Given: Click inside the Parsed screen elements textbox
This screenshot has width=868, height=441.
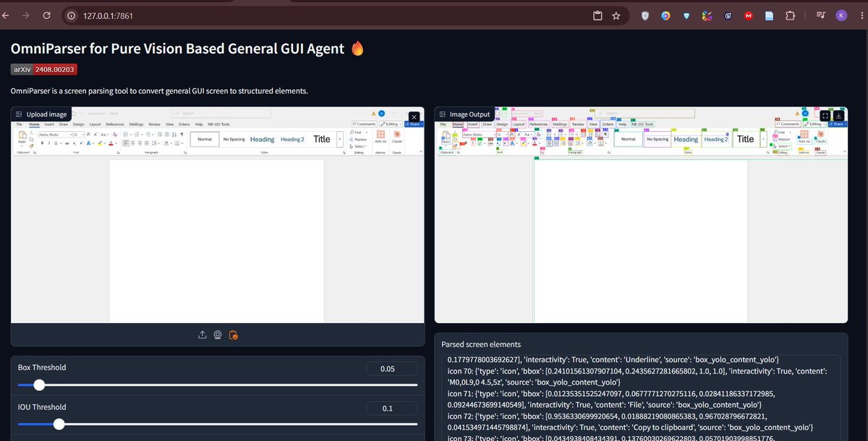Looking at the screenshot, I should click(x=641, y=398).
